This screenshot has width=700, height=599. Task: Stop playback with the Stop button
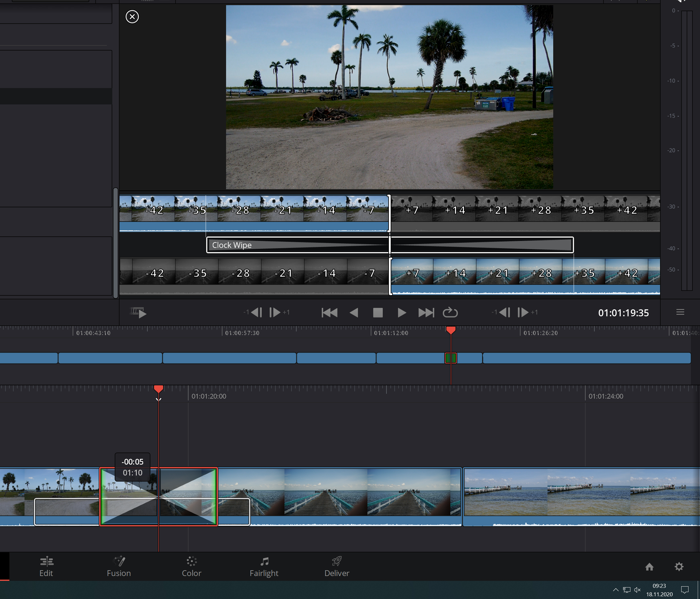coord(378,313)
